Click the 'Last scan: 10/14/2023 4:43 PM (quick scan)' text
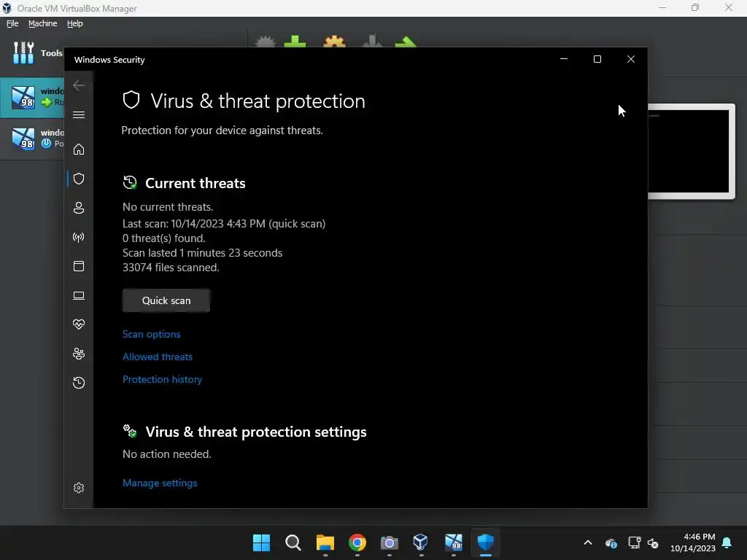Screen dimensions: 747x560 point(224,224)
